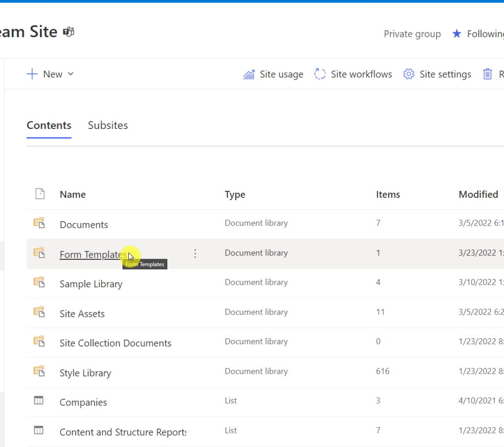This screenshot has height=447, width=504.
Task: Click the Content and Structure Reports list icon
Action: point(38,430)
